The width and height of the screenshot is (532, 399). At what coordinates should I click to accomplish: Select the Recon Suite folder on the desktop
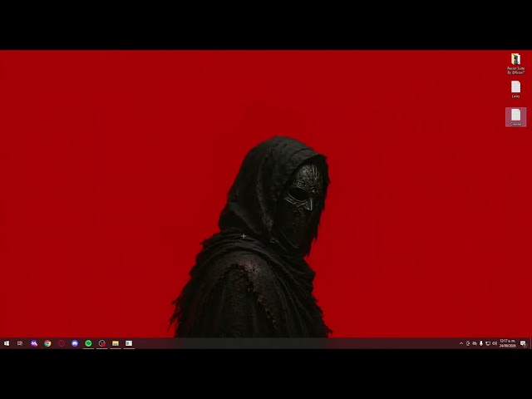(515, 64)
